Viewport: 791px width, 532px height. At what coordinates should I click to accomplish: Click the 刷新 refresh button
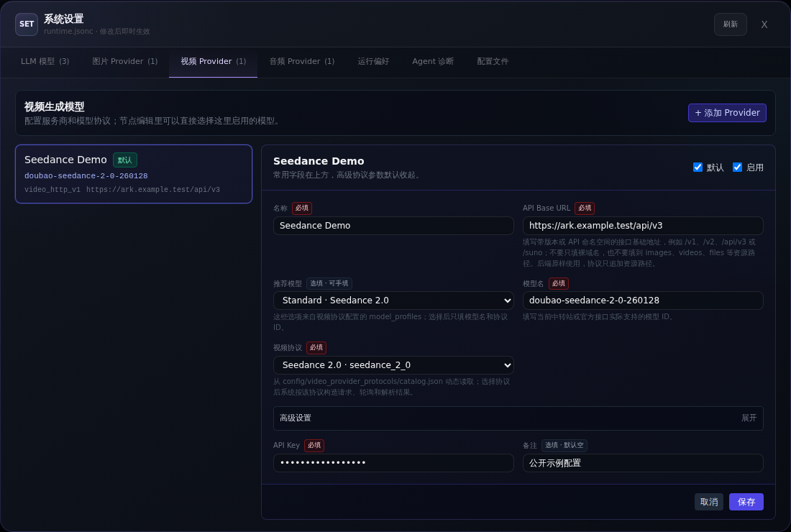pos(730,24)
